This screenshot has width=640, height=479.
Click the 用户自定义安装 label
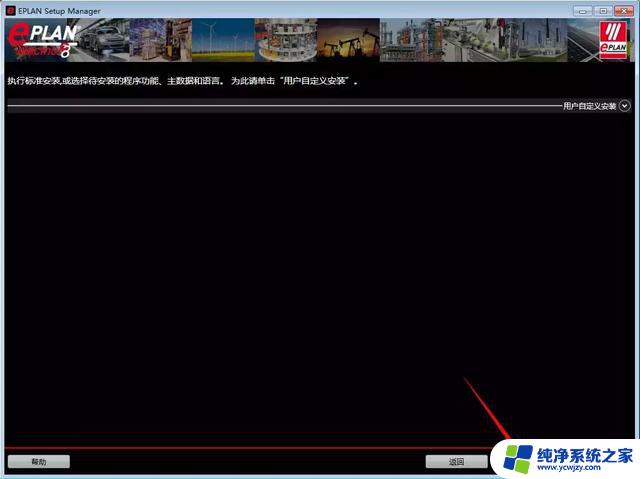tap(589, 105)
